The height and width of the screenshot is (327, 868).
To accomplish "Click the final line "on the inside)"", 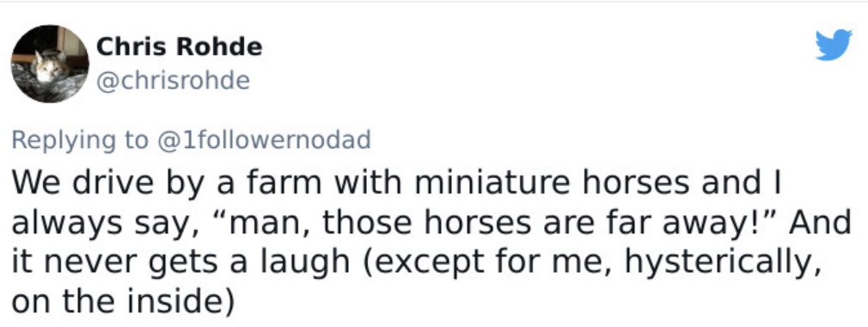I will coord(124,303).
